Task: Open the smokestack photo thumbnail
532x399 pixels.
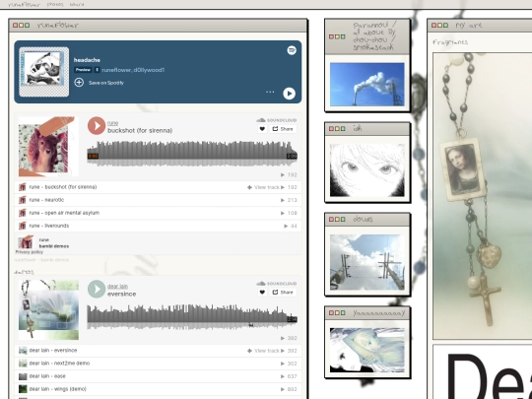Action: tap(367, 84)
